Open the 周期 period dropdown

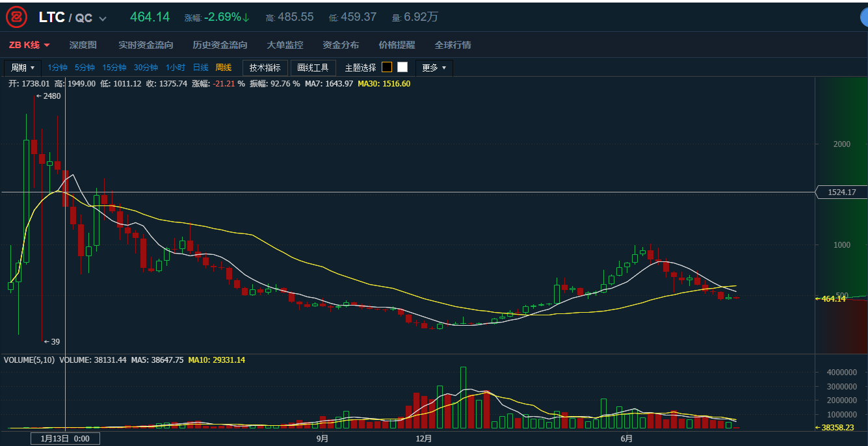click(23, 68)
